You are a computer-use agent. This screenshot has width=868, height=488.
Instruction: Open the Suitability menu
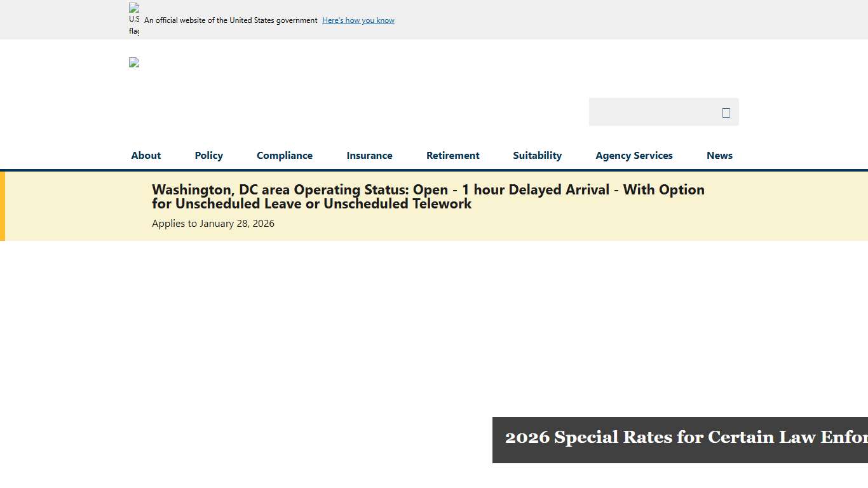tap(537, 155)
